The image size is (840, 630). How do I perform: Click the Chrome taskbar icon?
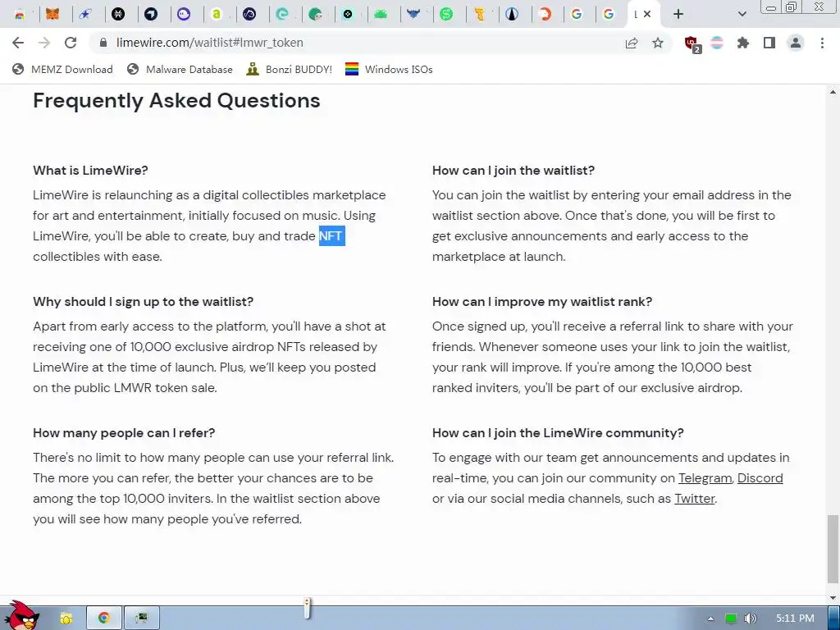click(104, 619)
